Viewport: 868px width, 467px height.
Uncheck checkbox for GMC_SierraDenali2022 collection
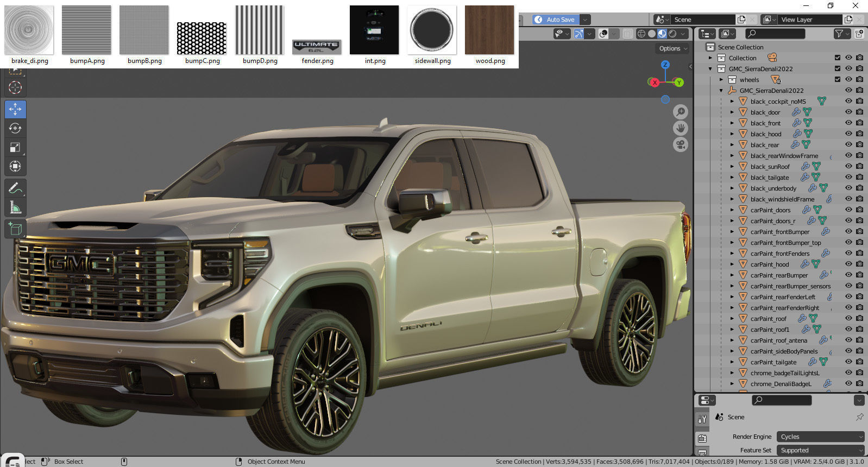(x=838, y=68)
